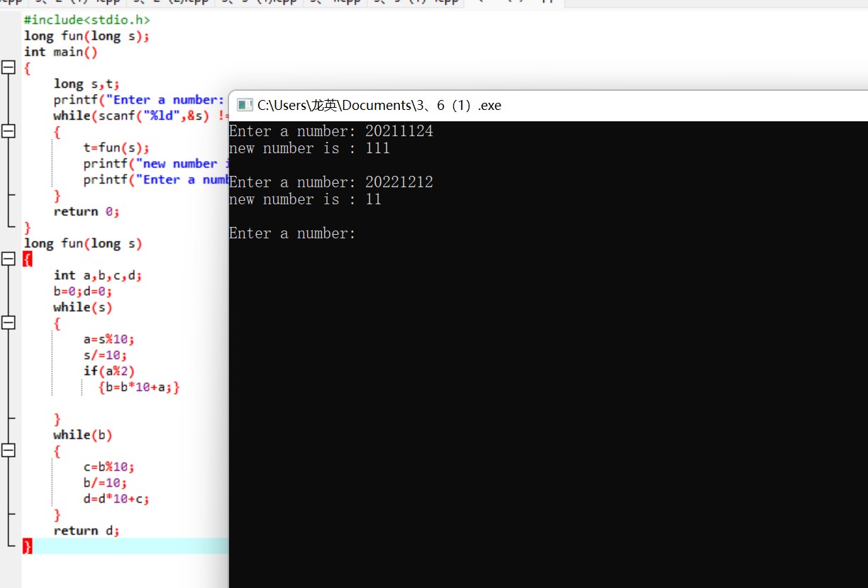Collapse the fun() function body fold marker
868x588 pixels.
click(9, 260)
